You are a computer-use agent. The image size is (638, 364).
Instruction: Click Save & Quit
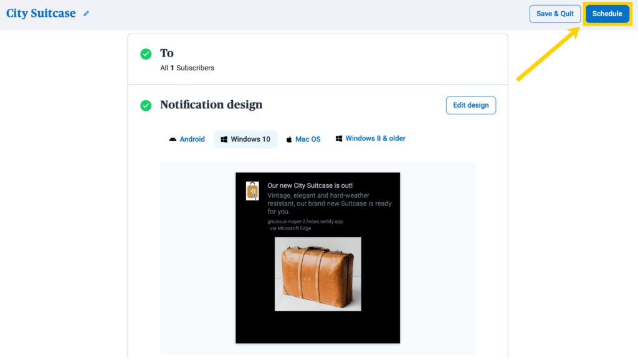[x=555, y=14]
